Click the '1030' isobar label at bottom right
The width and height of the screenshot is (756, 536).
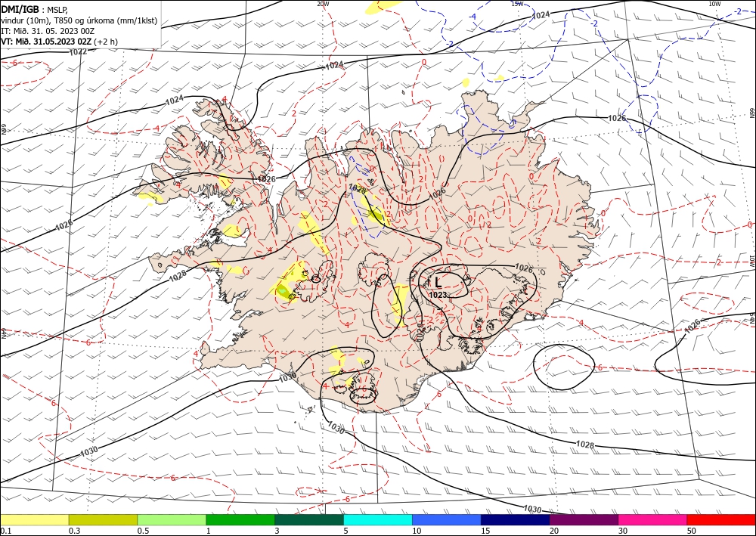pyautogui.click(x=532, y=509)
